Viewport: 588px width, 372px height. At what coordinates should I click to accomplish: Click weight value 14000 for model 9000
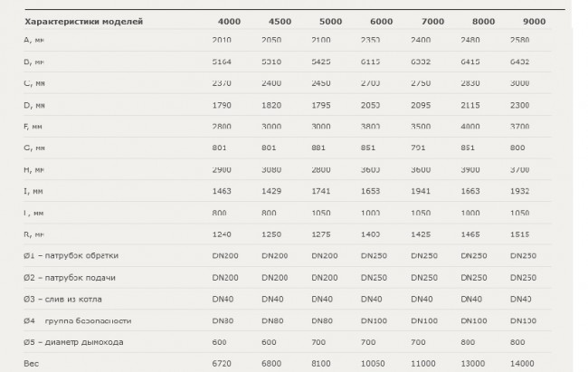(x=522, y=363)
